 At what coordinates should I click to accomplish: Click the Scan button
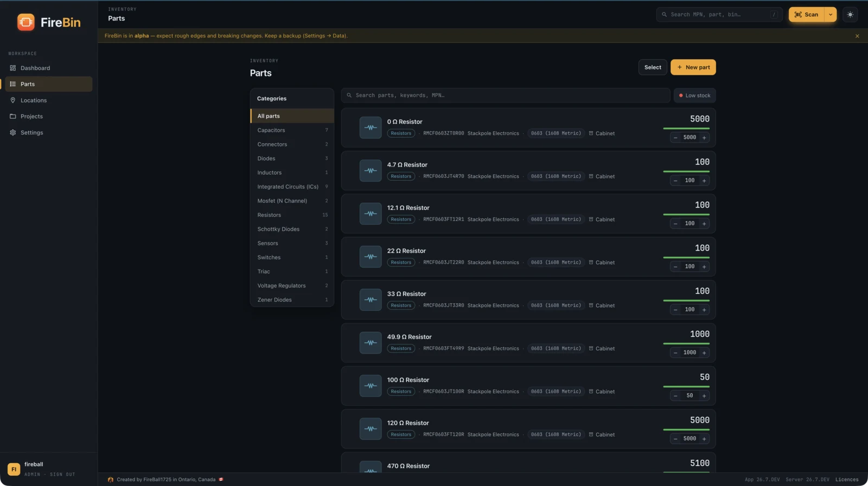coord(806,15)
